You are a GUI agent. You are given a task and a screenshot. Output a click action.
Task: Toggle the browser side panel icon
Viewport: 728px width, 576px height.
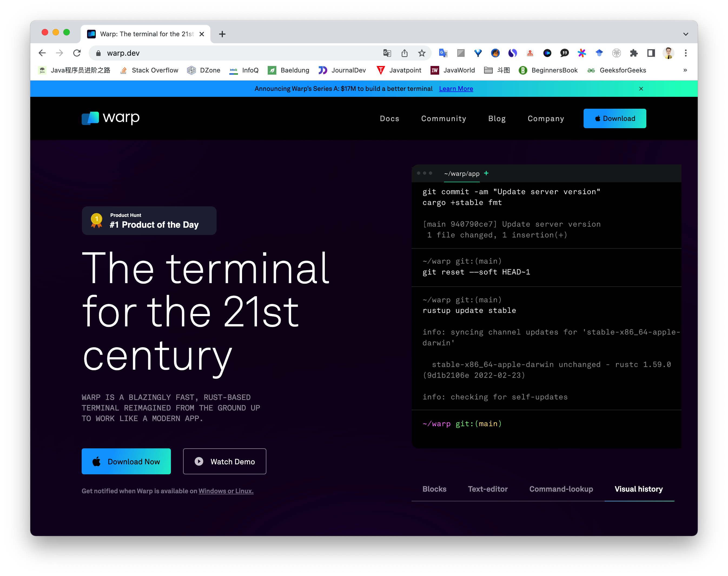click(x=651, y=53)
